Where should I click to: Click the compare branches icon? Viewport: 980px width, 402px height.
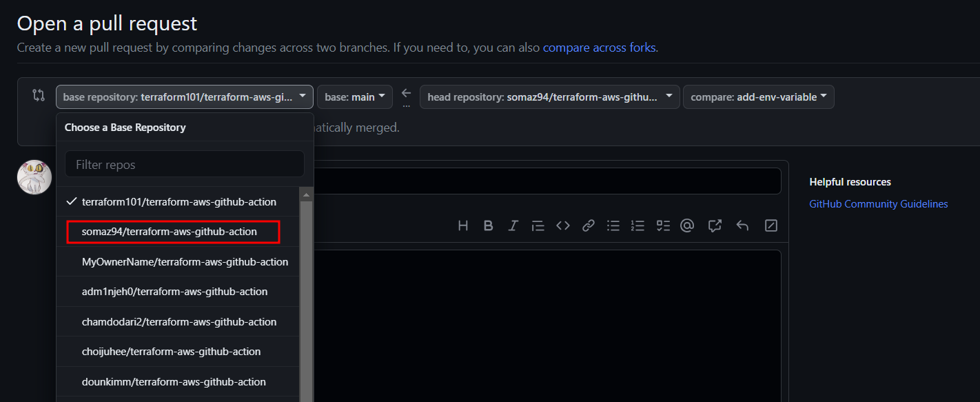39,95
